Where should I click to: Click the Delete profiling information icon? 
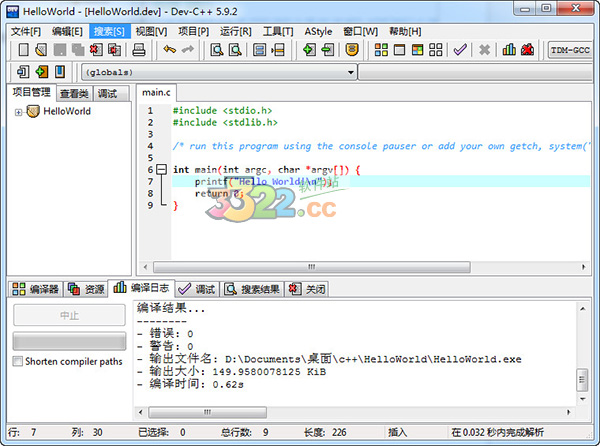click(527, 50)
